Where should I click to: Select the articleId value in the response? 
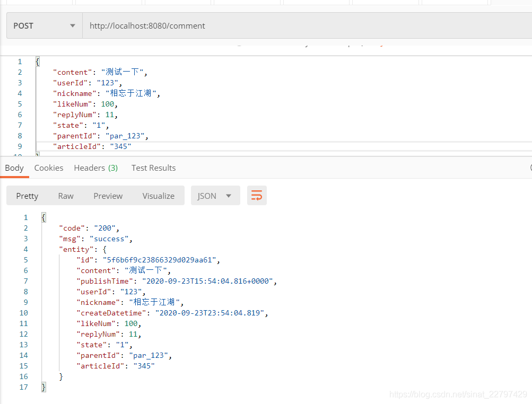(x=143, y=365)
